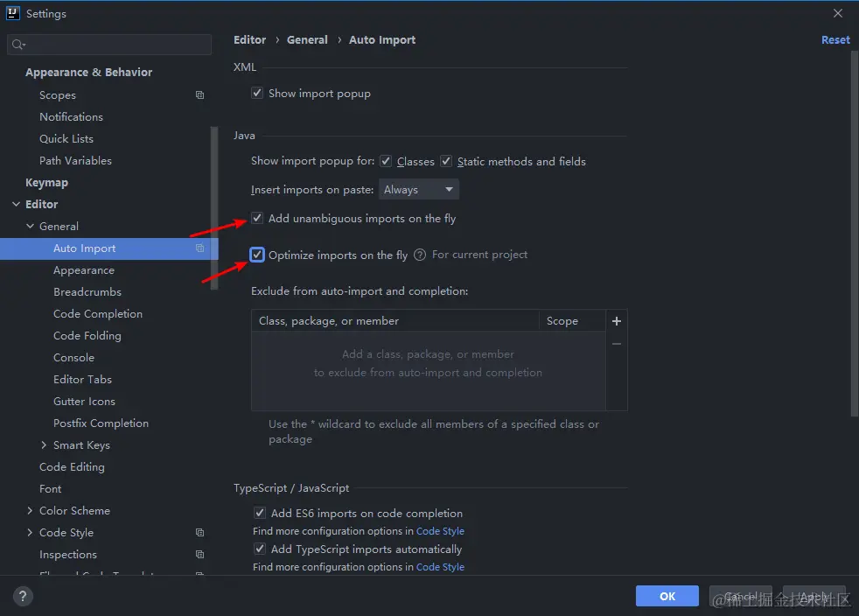The width and height of the screenshot is (859, 616).
Task: Open Appearance under General
Action: click(84, 270)
